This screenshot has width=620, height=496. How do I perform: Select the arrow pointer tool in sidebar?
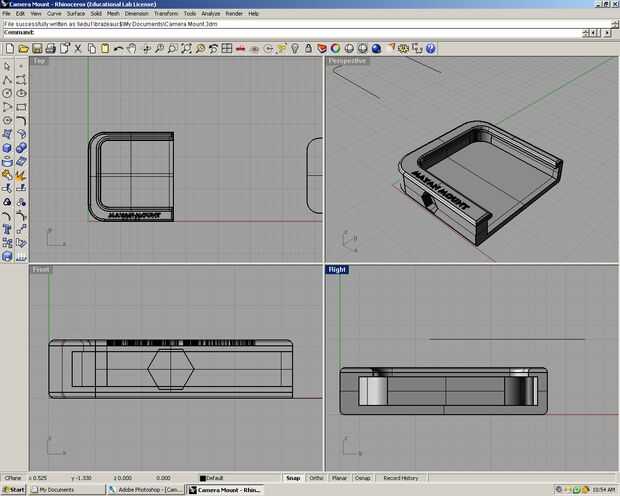7,66
